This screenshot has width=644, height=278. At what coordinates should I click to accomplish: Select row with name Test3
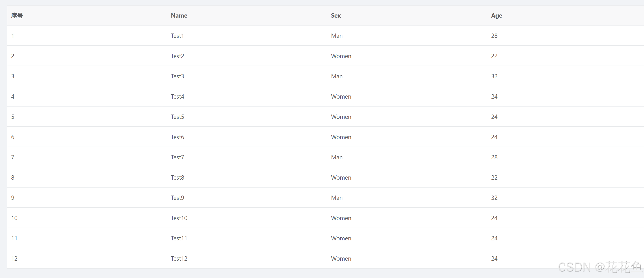tap(177, 76)
